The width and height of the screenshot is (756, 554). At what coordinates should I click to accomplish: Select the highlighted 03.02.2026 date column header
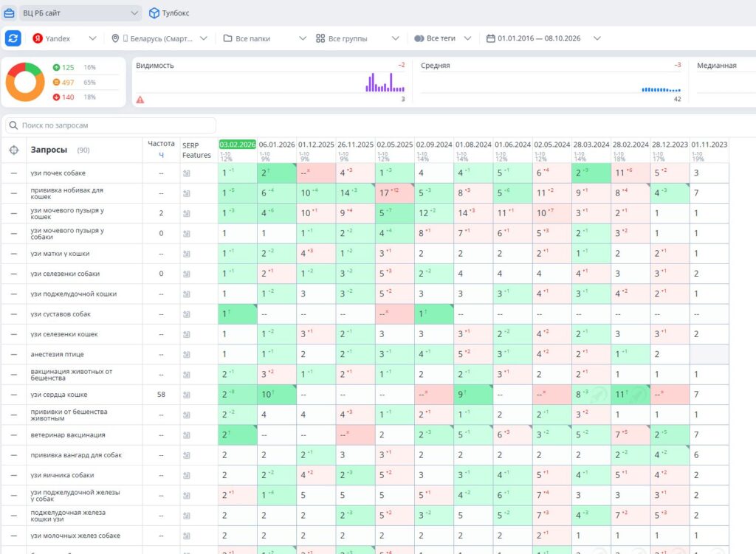237,145
